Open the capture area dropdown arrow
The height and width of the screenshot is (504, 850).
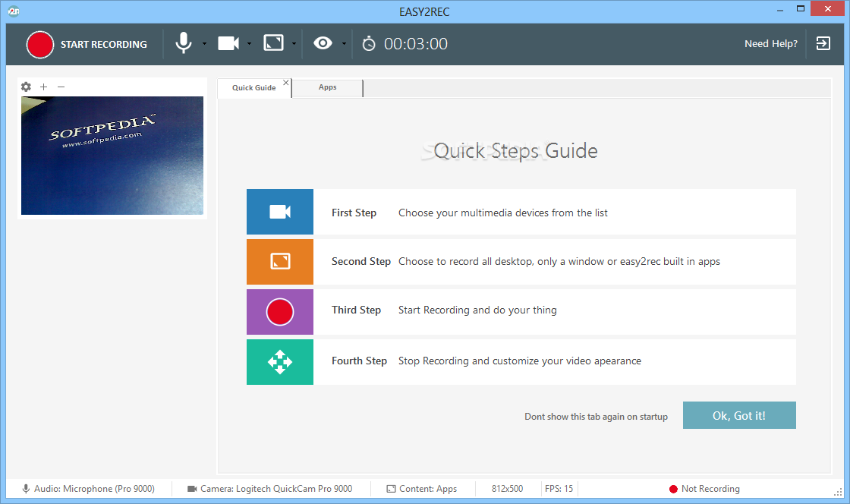coord(294,43)
